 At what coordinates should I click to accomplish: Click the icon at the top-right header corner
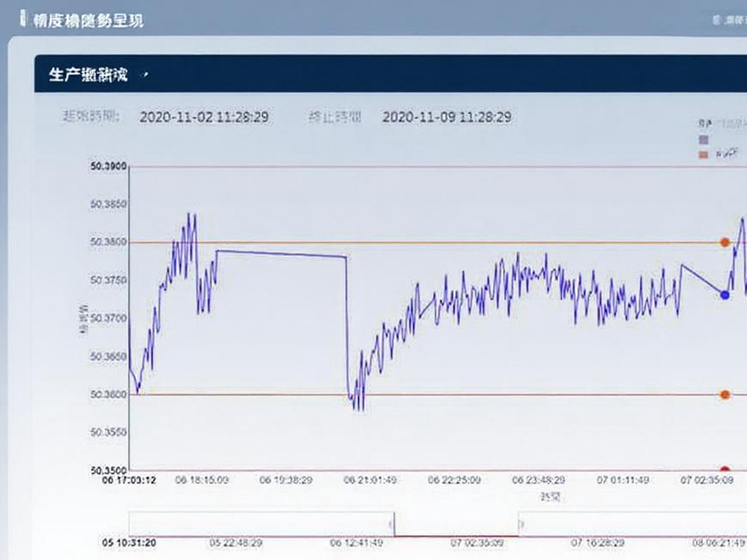pos(716,20)
